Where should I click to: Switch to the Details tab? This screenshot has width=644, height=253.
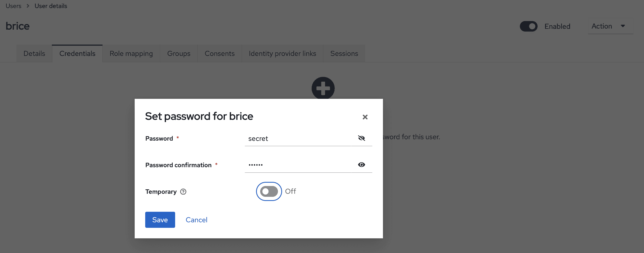(x=34, y=53)
